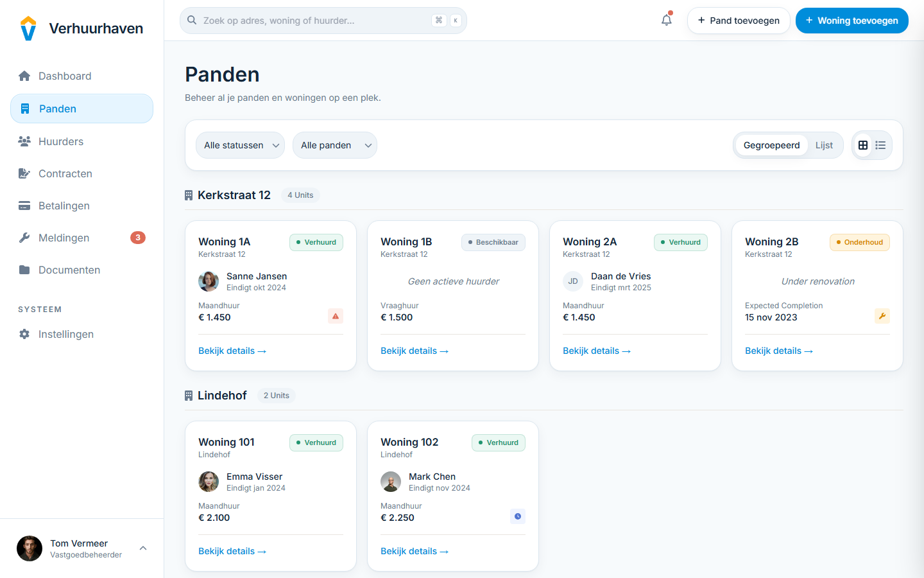
Task: Click the Verhuurhaven logo
Action: tap(28, 28)
